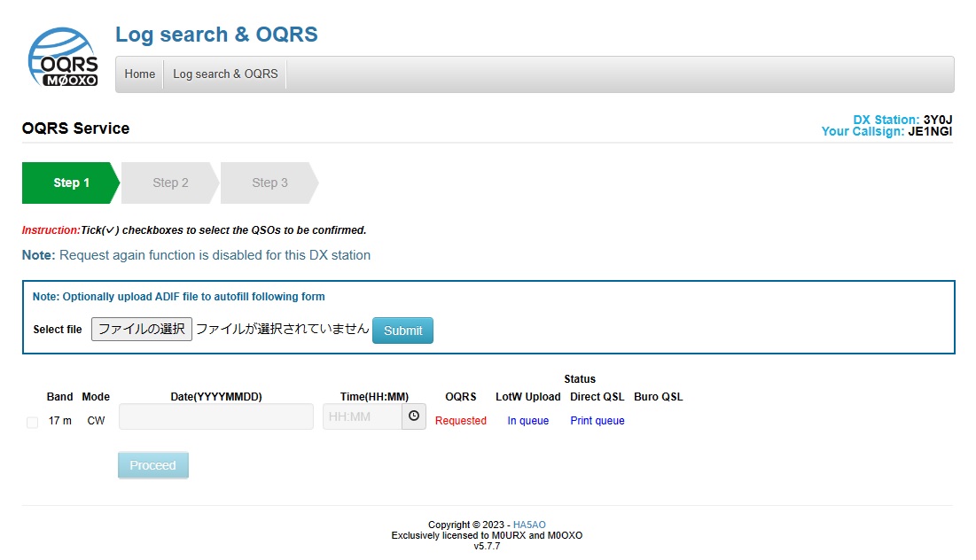Click the HH:MM time input field
The height and width of the screenshot is (560, 976).
coord(363,416)
